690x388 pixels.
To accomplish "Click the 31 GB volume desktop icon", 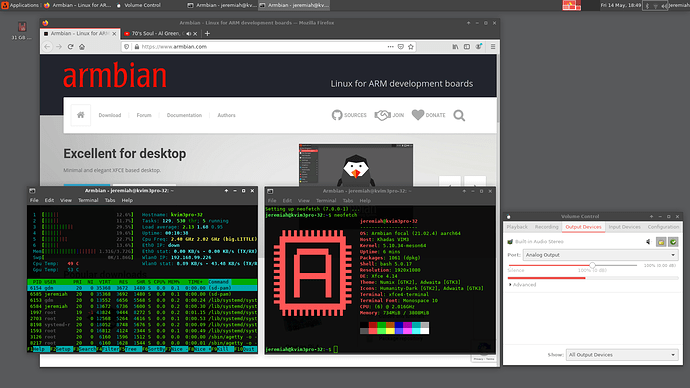I will coord(22,31).
